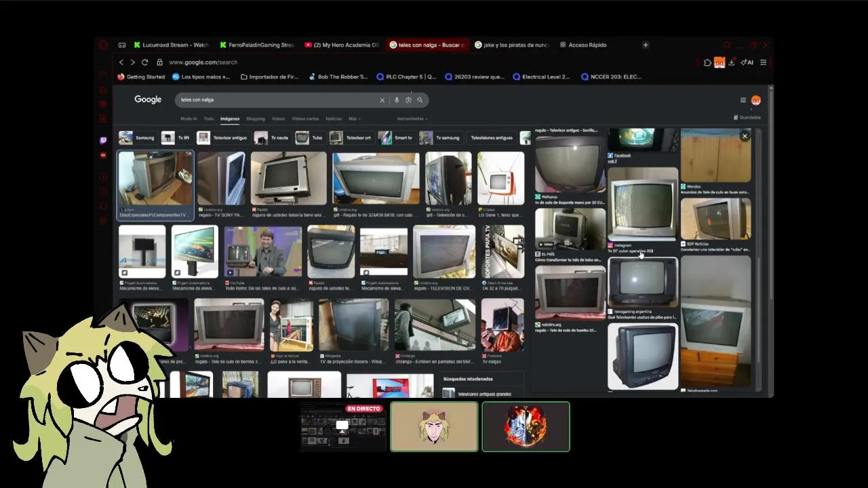Filter images by the Tv samsung chip
This screenshot has height=488, width=868.
(x=440, y=138)
